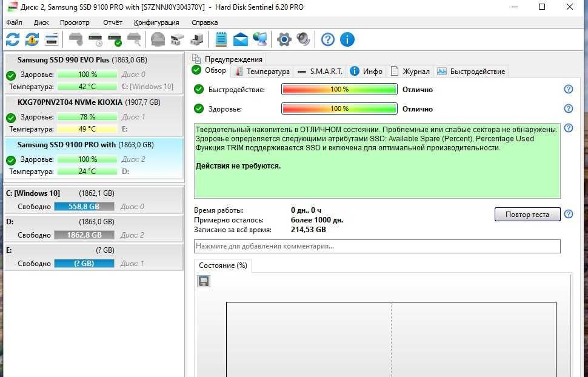
Task: Click the bold text Действия не требуются.
Action: coord(238,166)
